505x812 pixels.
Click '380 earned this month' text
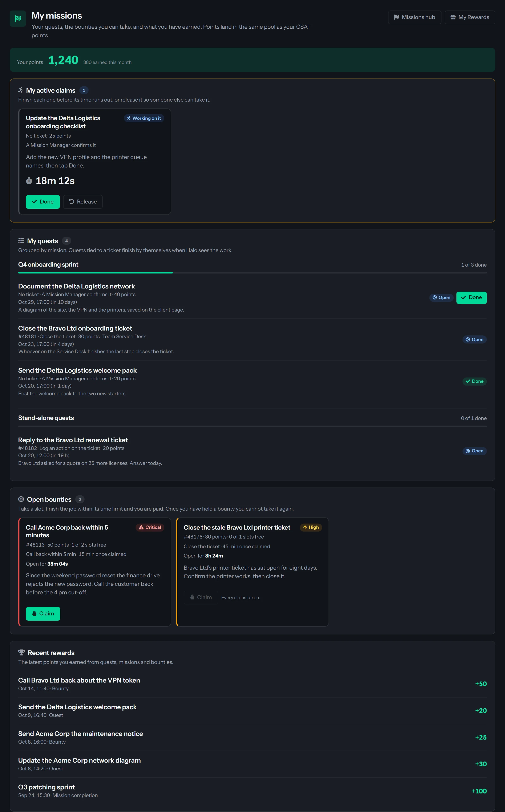point(107,62)
